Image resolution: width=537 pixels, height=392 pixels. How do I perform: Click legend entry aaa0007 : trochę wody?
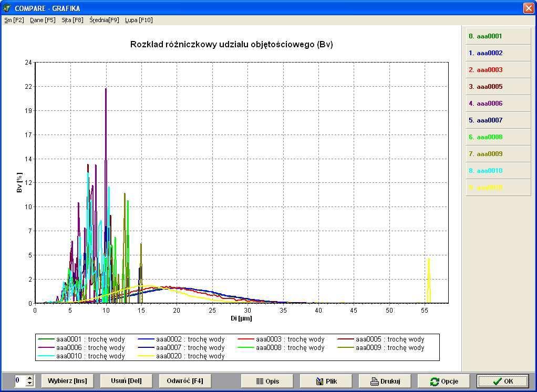pyautogui.click(x=181, y=348)
